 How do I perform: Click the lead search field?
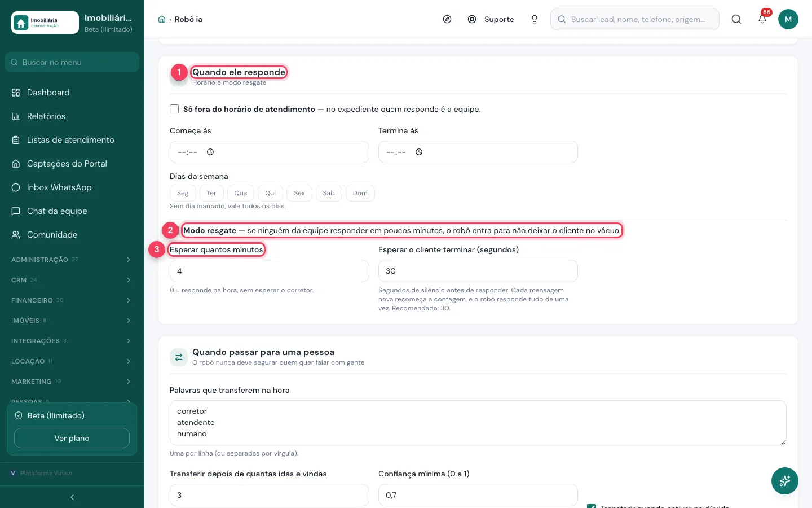coord(635,19)
